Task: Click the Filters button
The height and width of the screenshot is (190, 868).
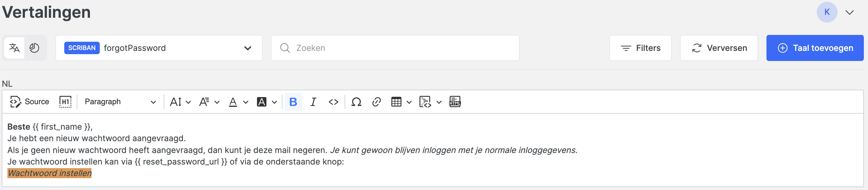Action: 640,48
